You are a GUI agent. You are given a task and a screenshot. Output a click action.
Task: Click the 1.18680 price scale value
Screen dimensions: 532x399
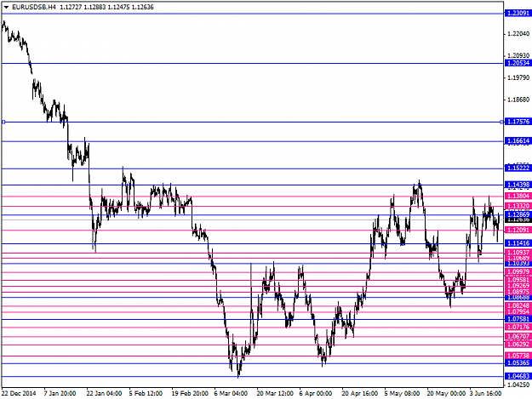tap(518, 100)
